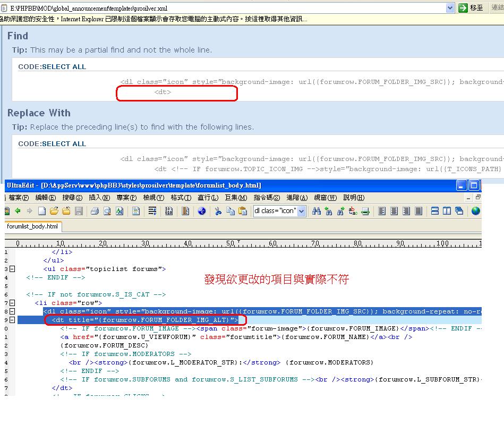The width and height of the screenshot is (504, 424).
Task: Toggle word wrap icon in toolbar
Action: pyautogui.click(x=152, y=211)
